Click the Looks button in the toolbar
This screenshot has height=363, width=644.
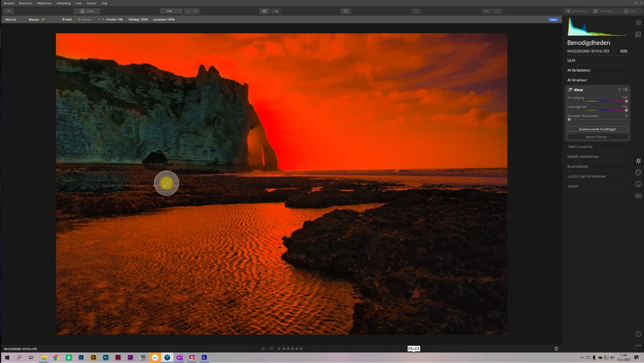pyautogui.click(x=87, y=11)
